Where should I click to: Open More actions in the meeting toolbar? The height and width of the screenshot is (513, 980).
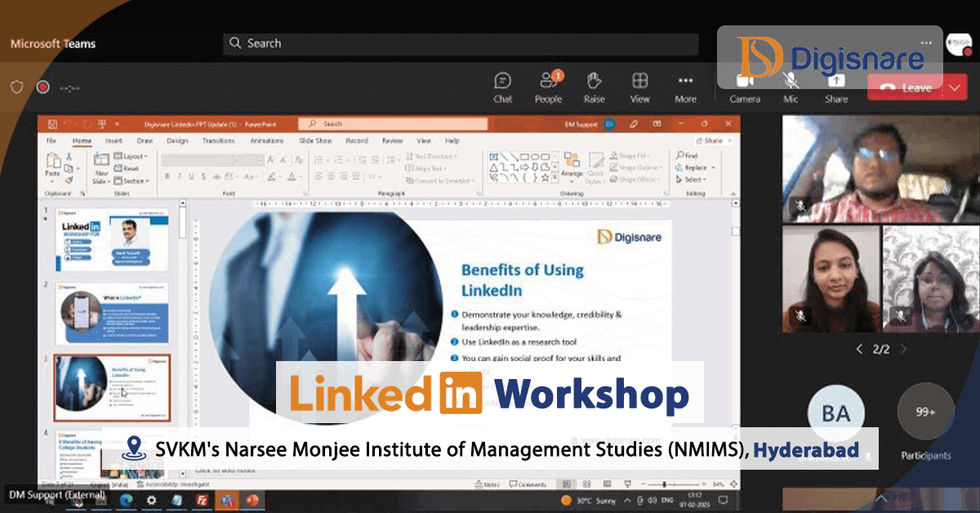pos(686,87)
